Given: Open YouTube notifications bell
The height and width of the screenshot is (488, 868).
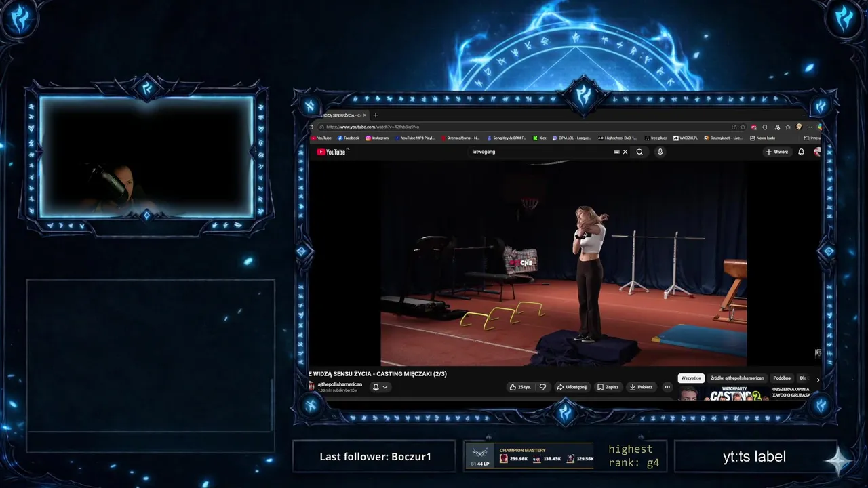Looking at the screenshot, I should (x=801, y=152).
